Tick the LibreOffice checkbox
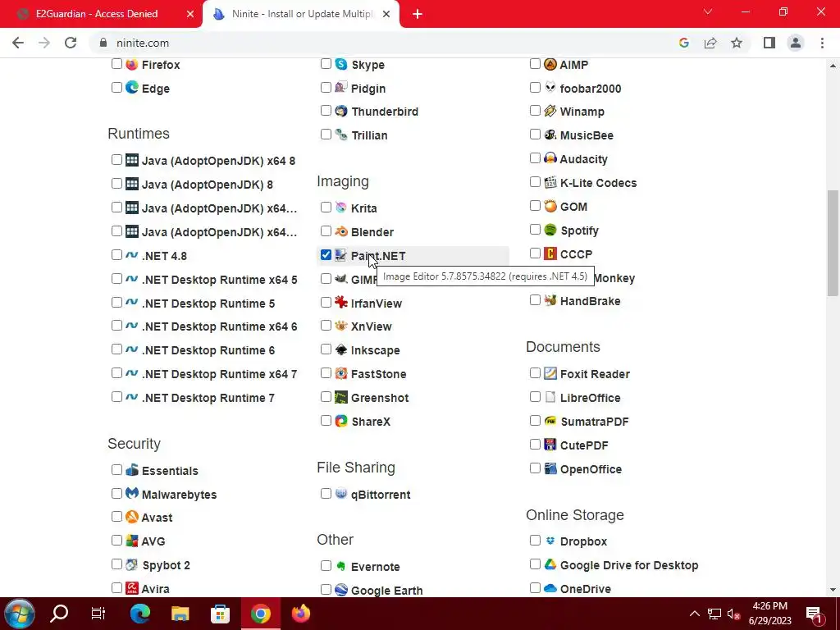 [535, 397]
